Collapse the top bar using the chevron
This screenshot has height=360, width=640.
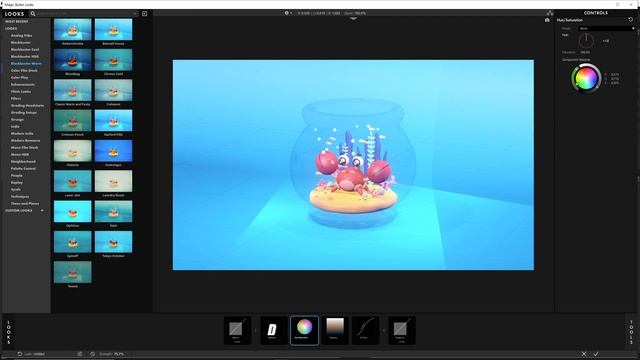[x=353, y=19]
